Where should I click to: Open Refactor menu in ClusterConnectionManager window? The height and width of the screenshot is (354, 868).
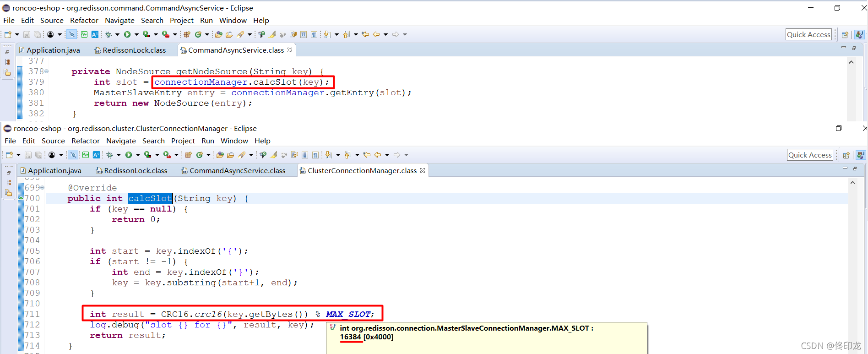click(x=86, y=141)
